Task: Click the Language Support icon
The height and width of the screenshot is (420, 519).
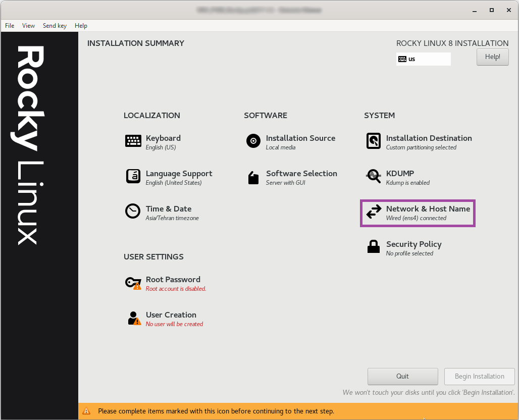Action: tap(133, 176)
